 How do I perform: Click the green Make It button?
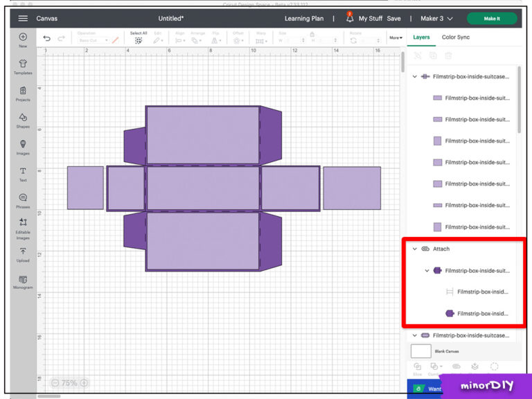click(492, 18)
